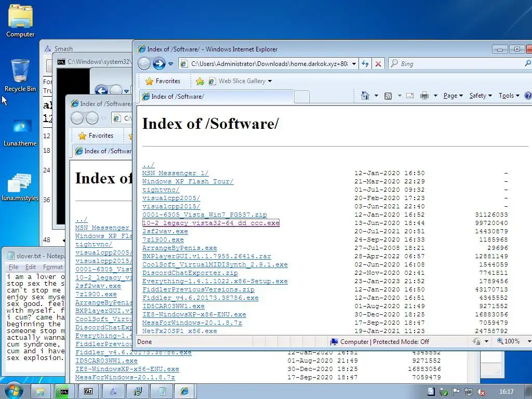Click the Refresh button next to address bar
Screen dimensions: 532x399
tap(365, 63)
